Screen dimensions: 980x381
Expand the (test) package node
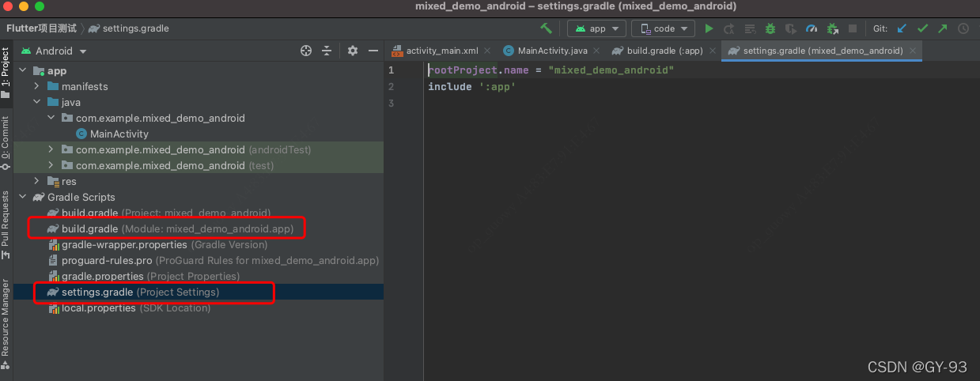pyautogui.click(x=51, y=165)
